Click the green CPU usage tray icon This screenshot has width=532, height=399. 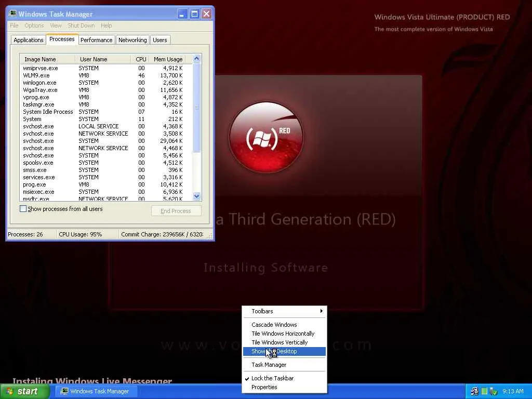484,391
